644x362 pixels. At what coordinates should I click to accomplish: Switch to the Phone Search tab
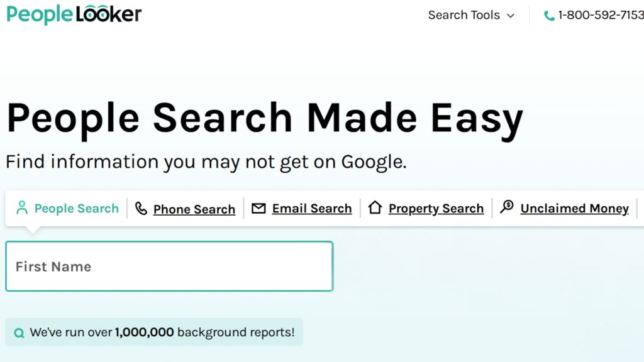click(x=186, y=209)
